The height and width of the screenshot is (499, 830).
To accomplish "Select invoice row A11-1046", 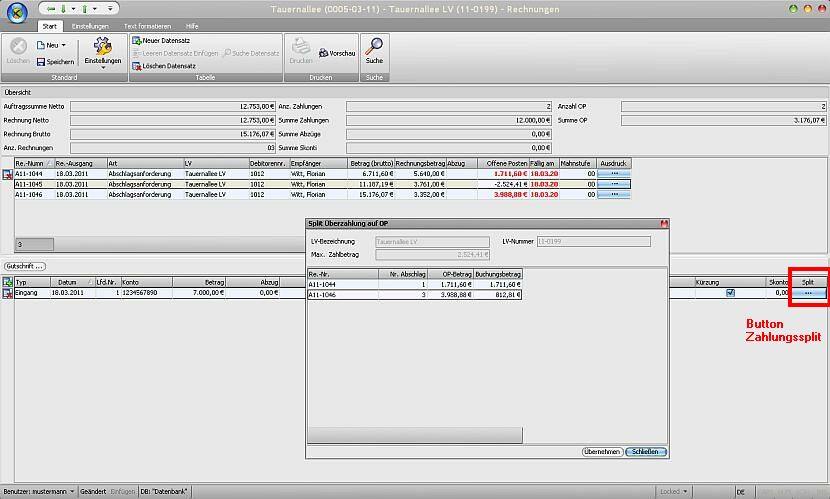I will click(322, 194).
